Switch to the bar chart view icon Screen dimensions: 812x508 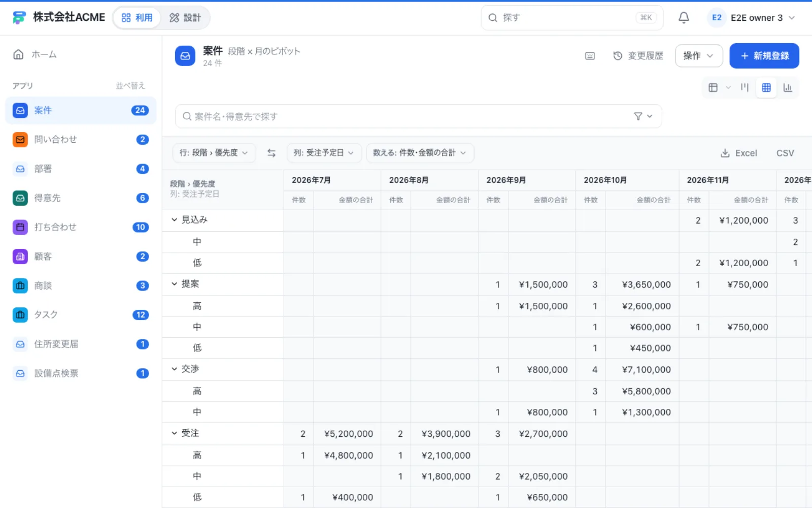[x=788, y=87]
